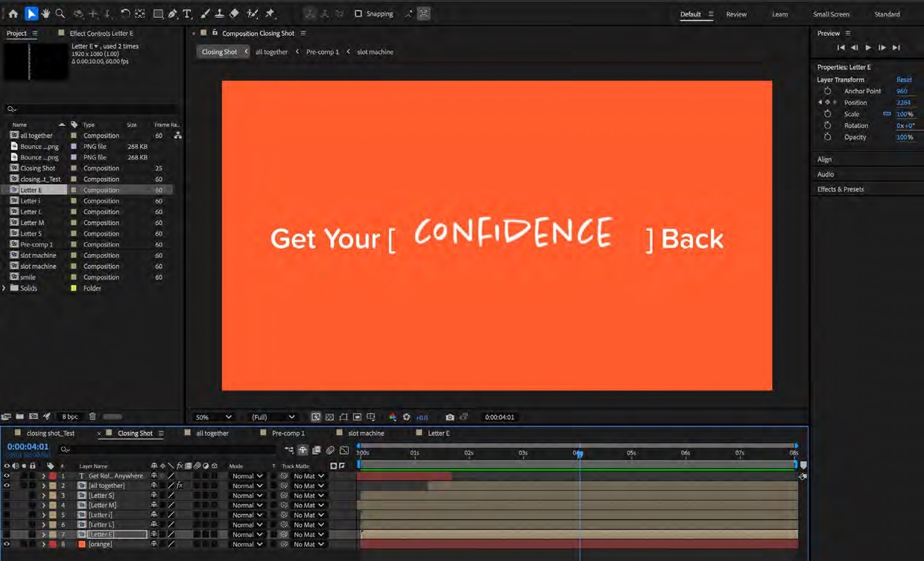Click the RGB channels icon below viewer
The height and width of the screenshot is (561, 924).
point(393,417)
